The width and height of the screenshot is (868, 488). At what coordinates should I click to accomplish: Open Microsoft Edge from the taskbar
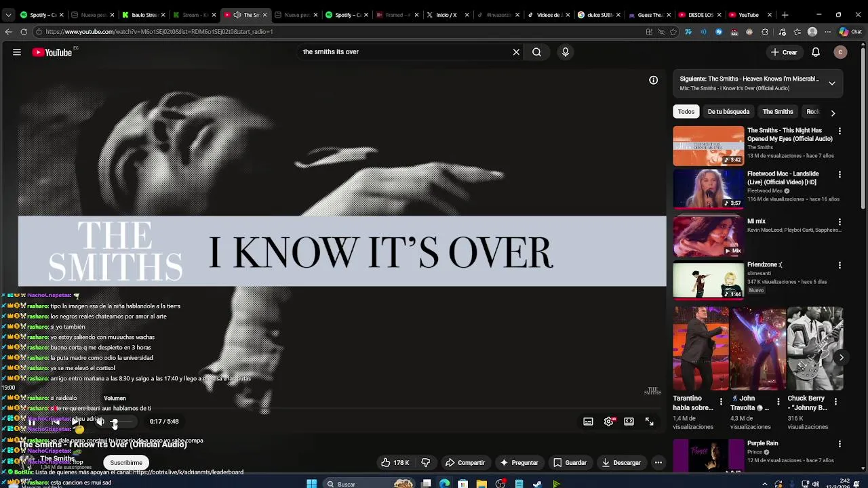click(444, 484)
